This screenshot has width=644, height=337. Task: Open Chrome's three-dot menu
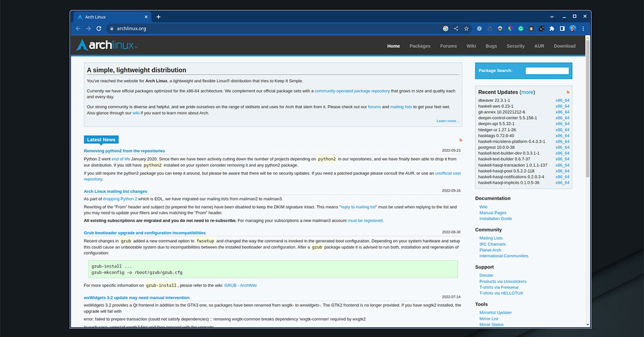tap(583, 28)
